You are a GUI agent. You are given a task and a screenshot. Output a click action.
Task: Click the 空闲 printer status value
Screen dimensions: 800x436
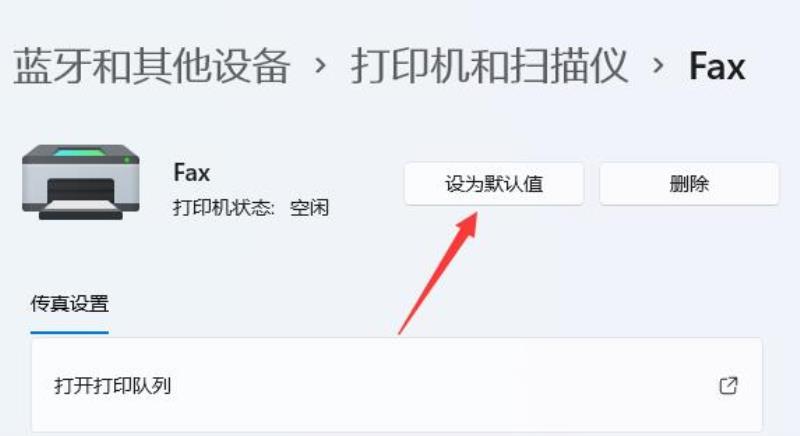(309, 208)
